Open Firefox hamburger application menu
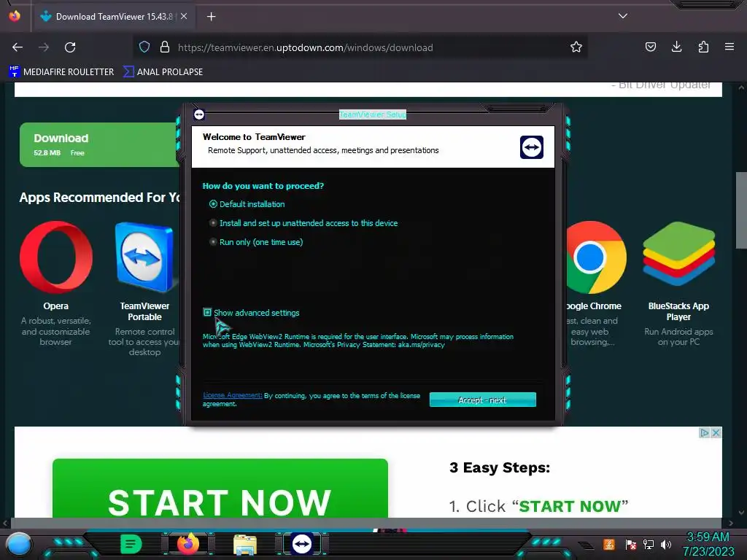 pos(729,47)
